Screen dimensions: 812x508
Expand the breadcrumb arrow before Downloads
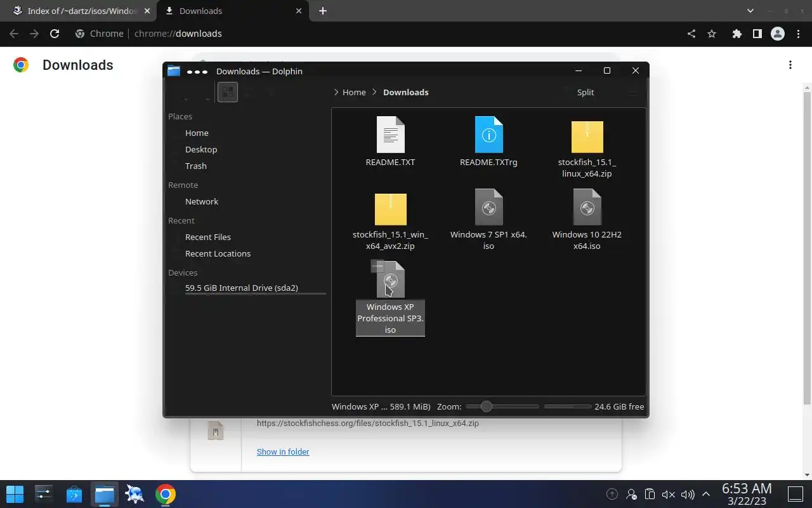[375, 92]
